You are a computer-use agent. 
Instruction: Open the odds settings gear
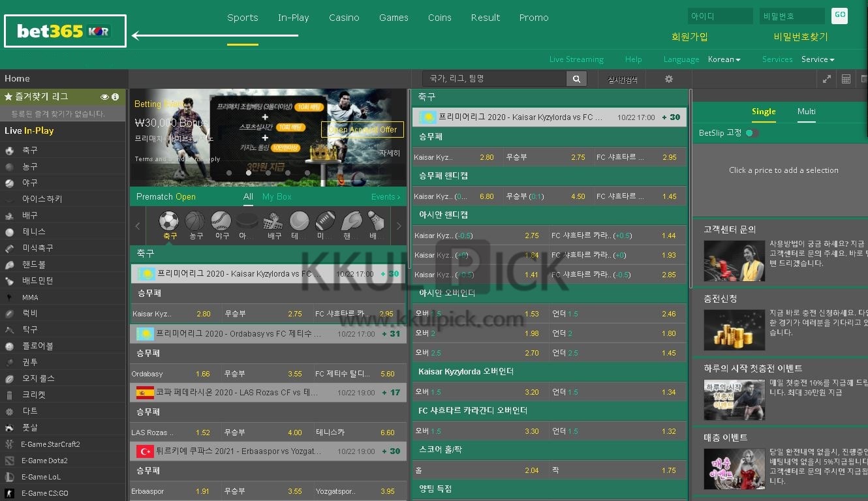(669, 79)
